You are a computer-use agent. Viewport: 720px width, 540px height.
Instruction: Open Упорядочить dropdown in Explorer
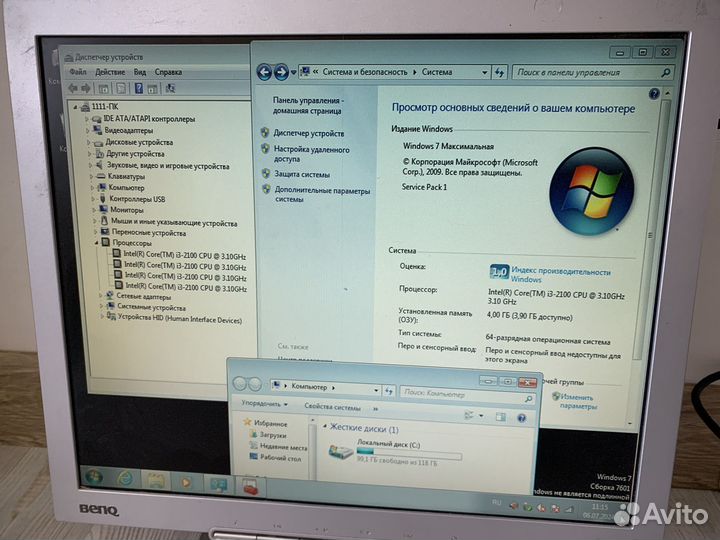[264, 404]
